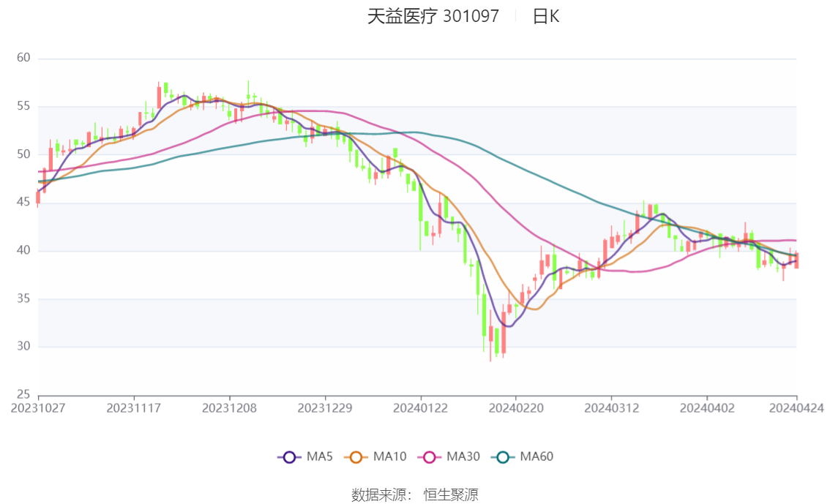Viewport: 830px width, 504px height.
Task: Toggle the MA30 series legend label
Action: point(463,457)
